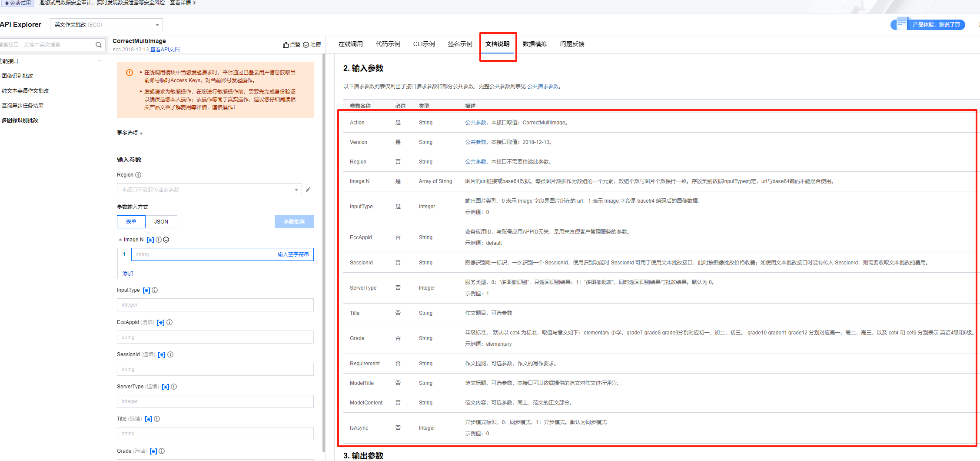Click the 吐槽 sad-face feedback icon
Screen dimensions: 980x461
click(306, 45)
